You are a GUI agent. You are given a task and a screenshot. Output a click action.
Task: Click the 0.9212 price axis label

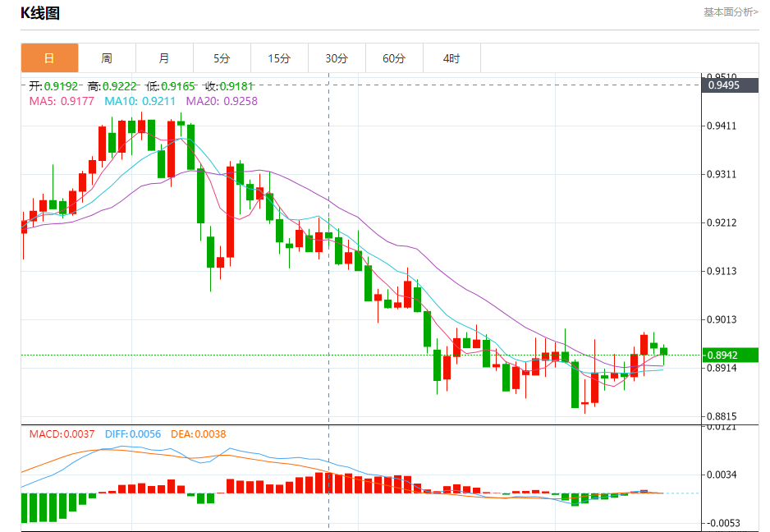[722, 223]
